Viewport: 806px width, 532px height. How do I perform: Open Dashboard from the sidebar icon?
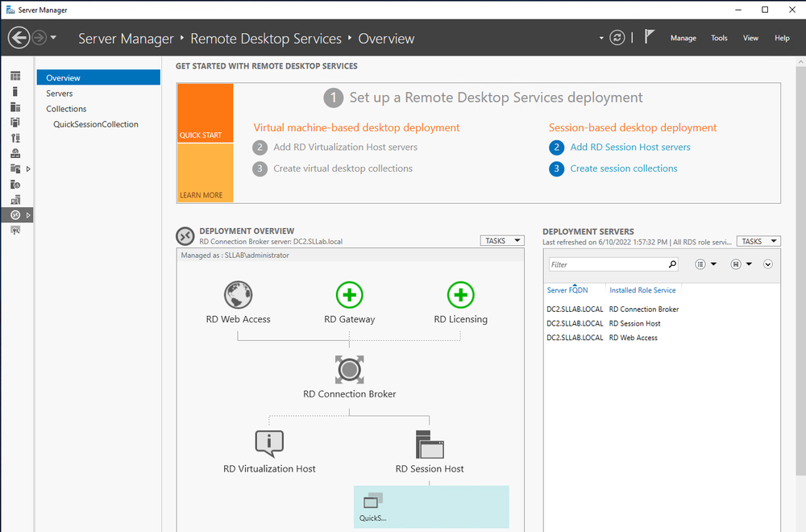tap(15, 76)
